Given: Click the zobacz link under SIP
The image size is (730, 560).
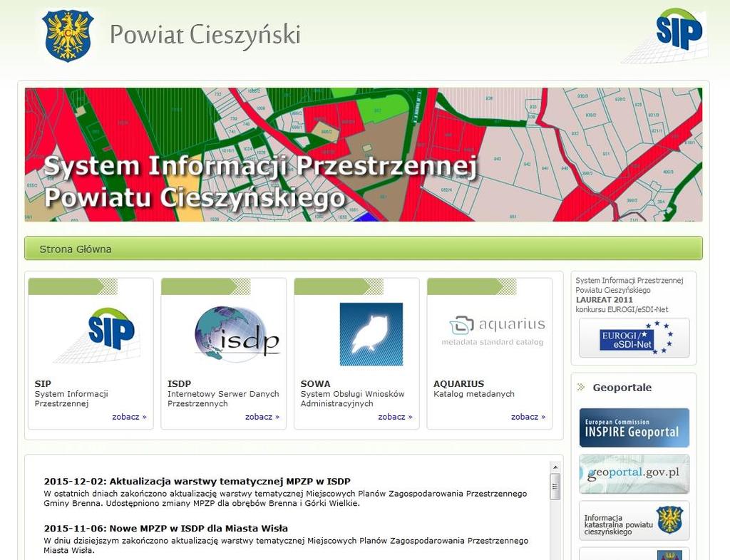Looking at the screenshot, I should click(x=129, y=417).
